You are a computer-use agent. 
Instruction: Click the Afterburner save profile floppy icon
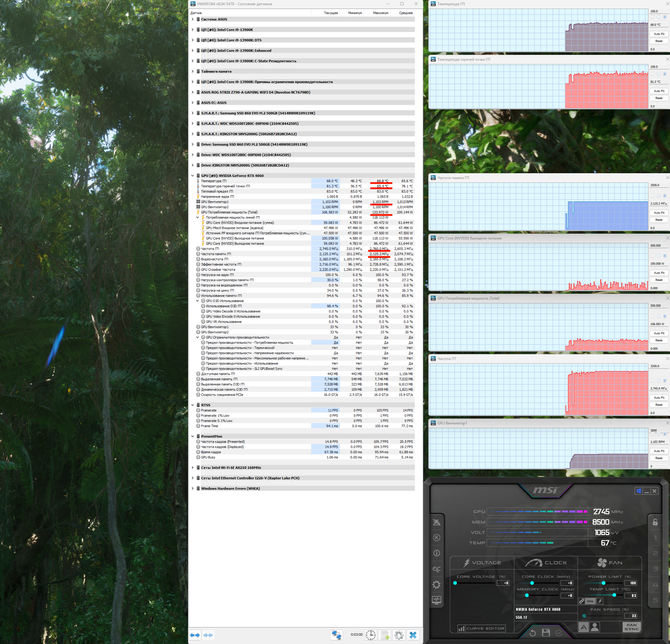coord(545,633)
